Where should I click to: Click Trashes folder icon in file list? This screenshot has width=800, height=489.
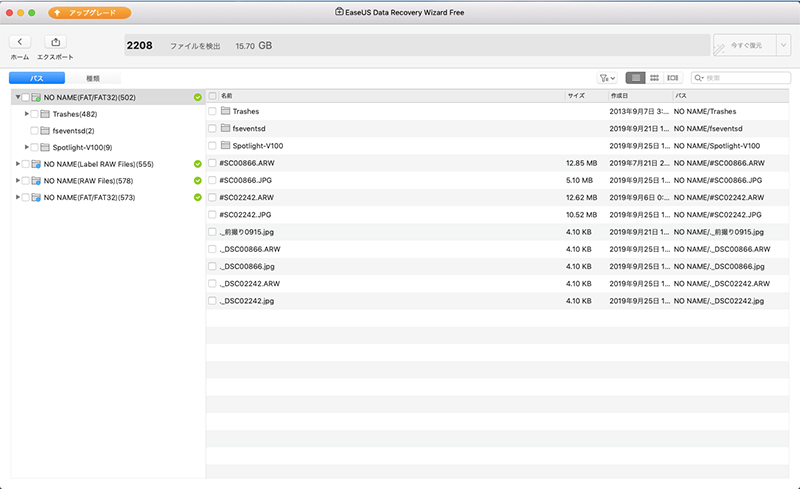[x=225, y=111]
